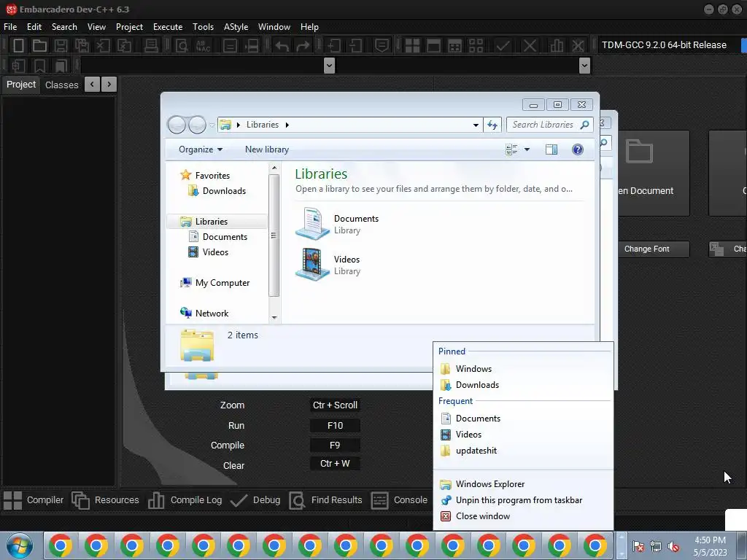The image size is (747, 560).
Task: Click the New source file toolbar icon
Action: (18, 46)
